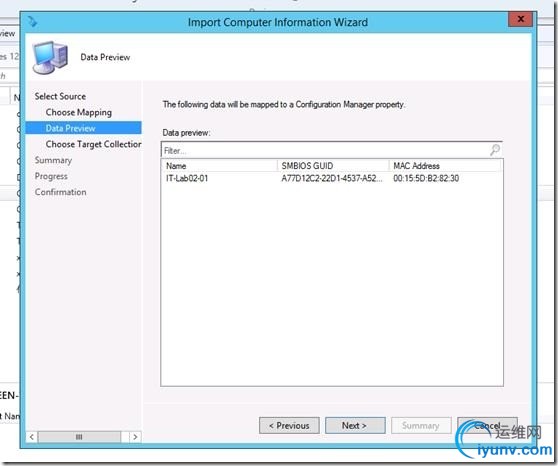Open the Choose Target Collection step
This screenshot has width=558, height=466.
click(93, 144)
